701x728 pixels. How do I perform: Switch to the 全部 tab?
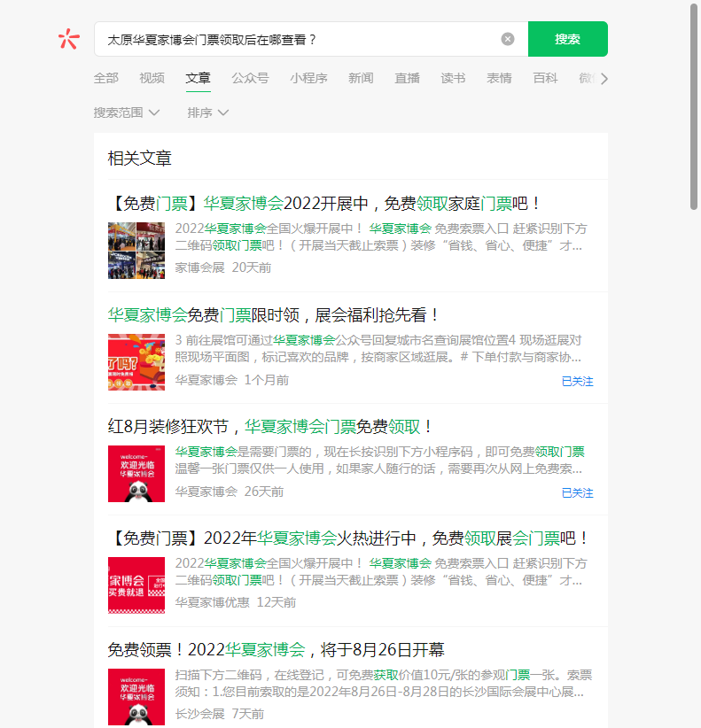[x=106, y=78]
